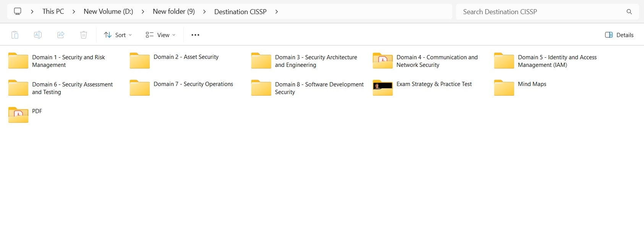Select the Domain 4 folder icon

point(383,60)
